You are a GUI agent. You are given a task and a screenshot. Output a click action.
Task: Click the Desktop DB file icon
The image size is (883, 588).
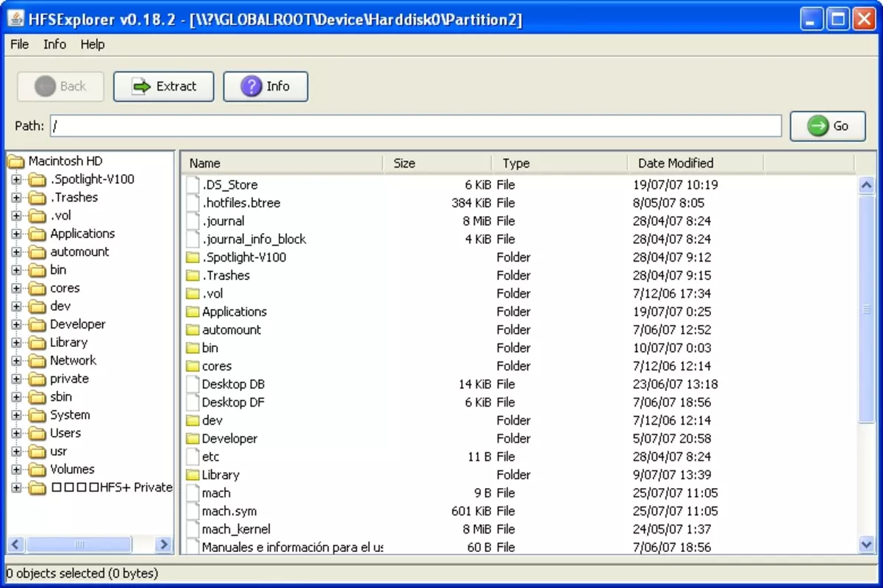[193, 384]
